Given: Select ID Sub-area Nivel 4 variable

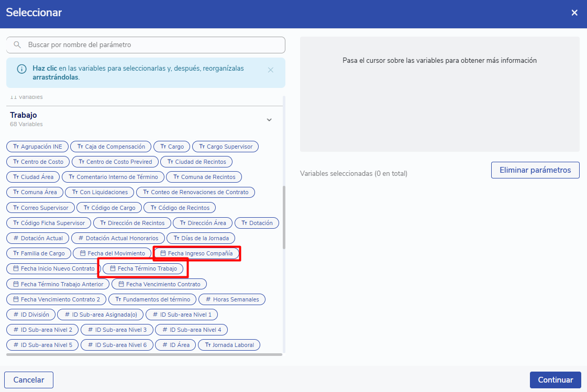Looking at the screenshot, I should [x=191, y=330].
